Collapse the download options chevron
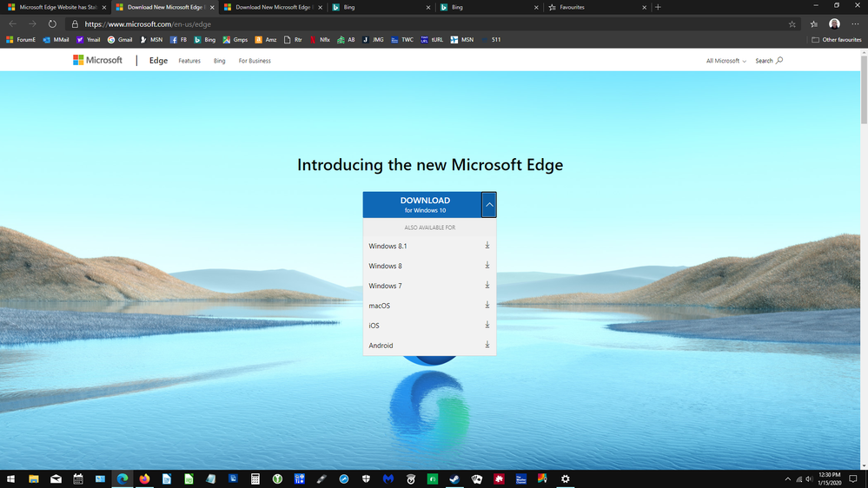The image size is (868, 488). tap(489, 205)
